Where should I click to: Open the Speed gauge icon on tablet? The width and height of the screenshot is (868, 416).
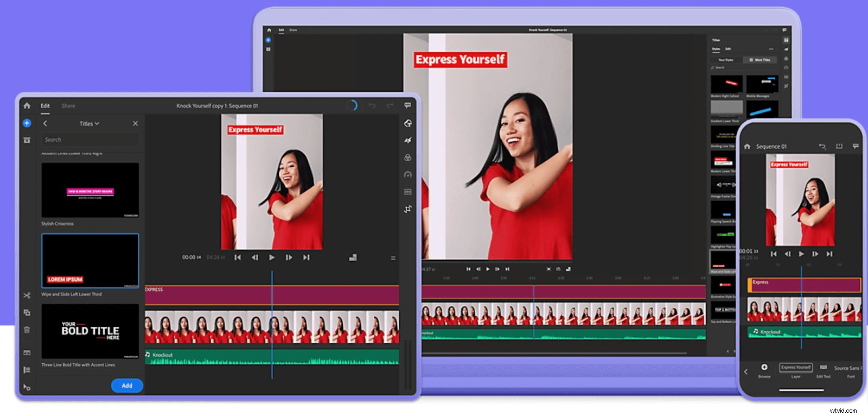(408, 175)
